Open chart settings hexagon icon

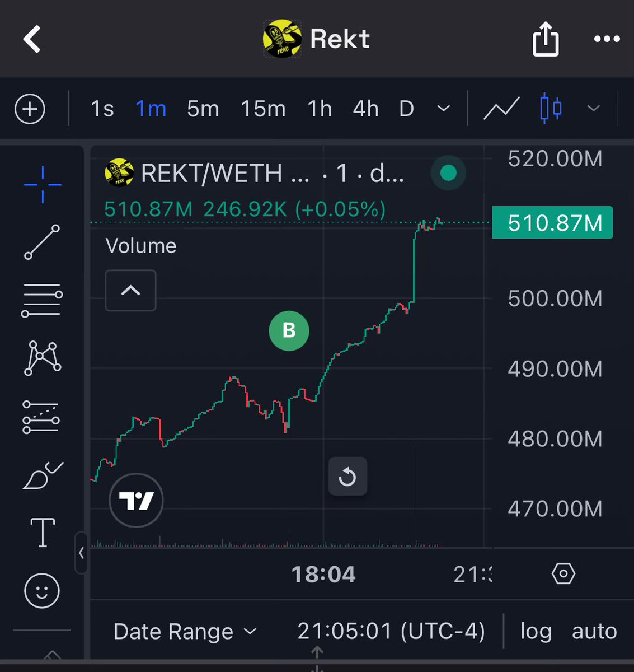563,574
